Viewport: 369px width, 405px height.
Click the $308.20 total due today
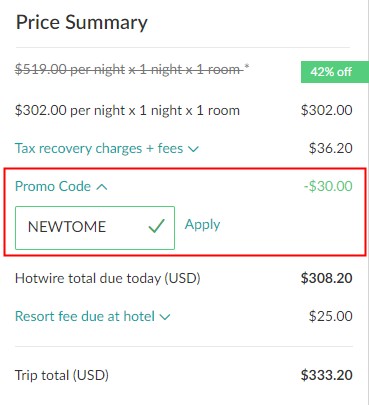[327, 278]
